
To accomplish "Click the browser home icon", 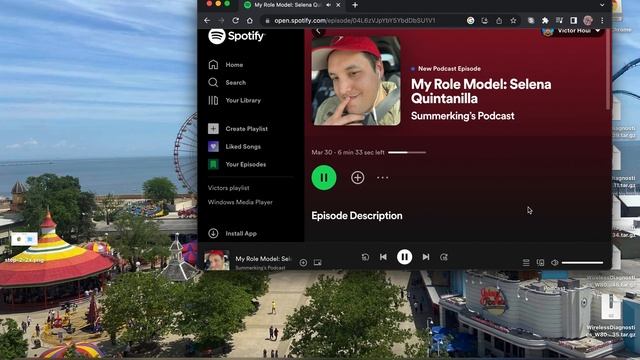I will pyautogui.click(x=250, y=20).
